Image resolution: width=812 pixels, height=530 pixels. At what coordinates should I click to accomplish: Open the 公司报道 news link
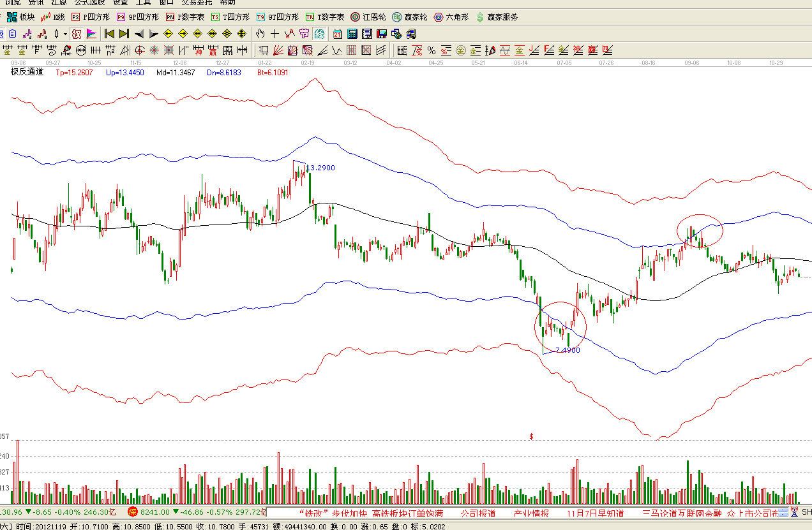click(477, 513)
